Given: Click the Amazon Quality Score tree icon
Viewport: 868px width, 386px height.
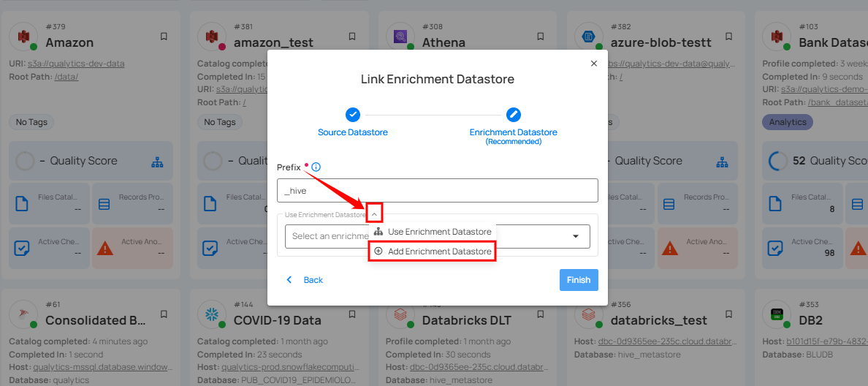Looking at the screenshot, I should 158,162.
